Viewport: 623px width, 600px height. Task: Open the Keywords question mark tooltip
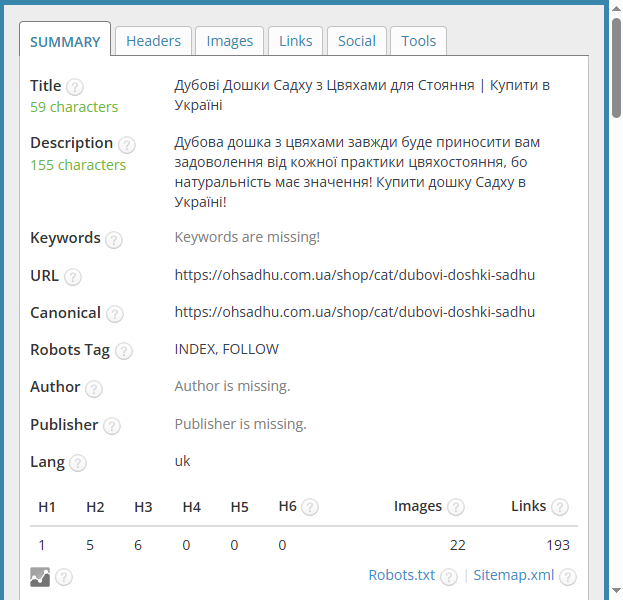(x=114, y=240)
